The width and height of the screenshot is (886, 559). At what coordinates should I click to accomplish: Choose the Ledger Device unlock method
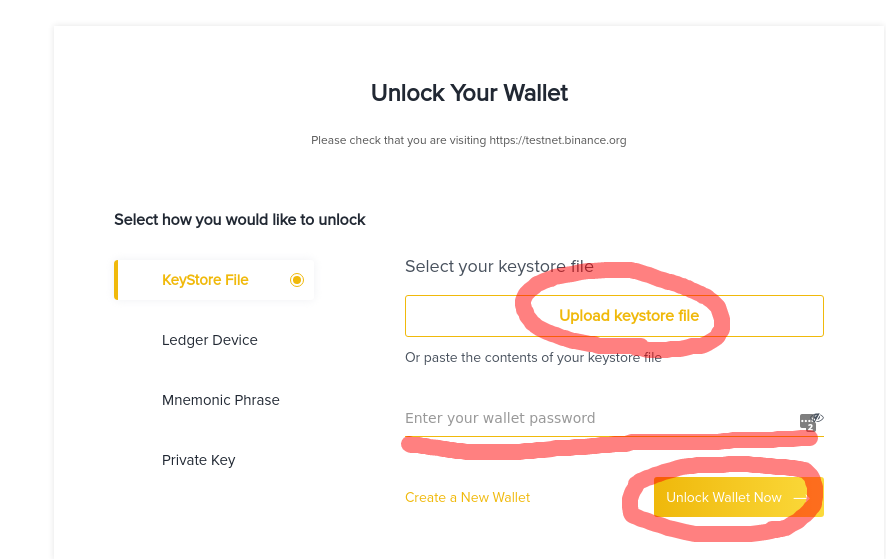coord(210,340)
